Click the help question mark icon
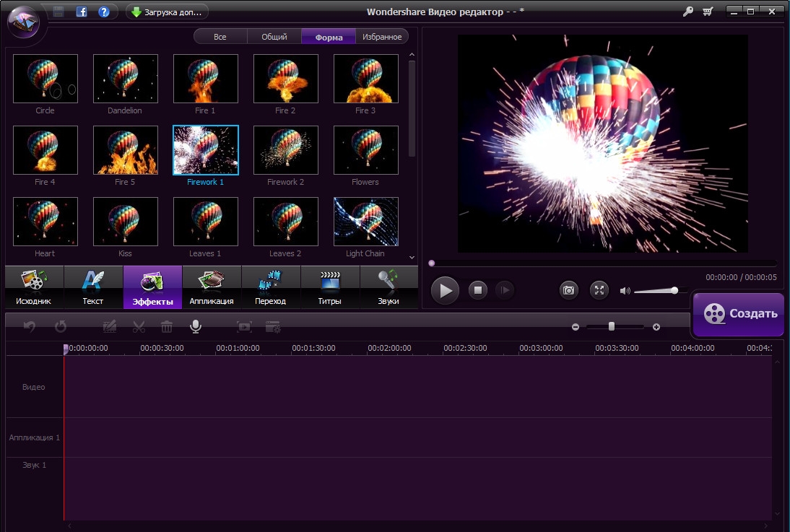 pyautogui.click(x=103, y=12)
